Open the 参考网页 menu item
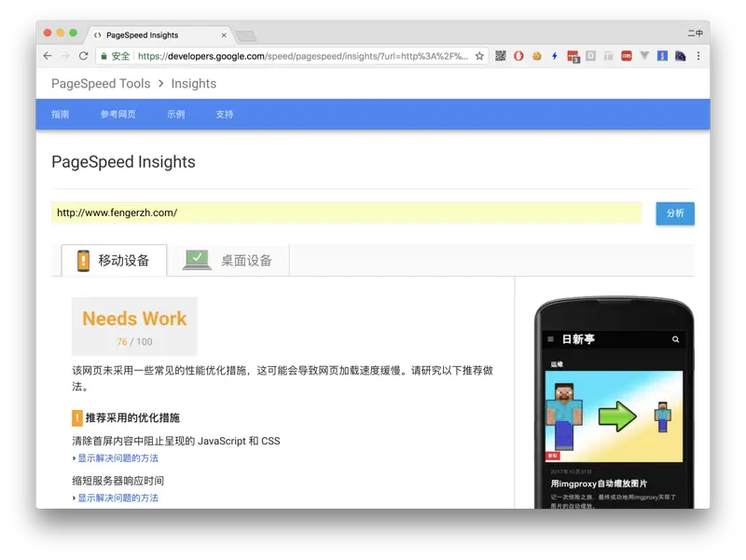Screen dimensions: 746x560 click(x=118, y=114)
